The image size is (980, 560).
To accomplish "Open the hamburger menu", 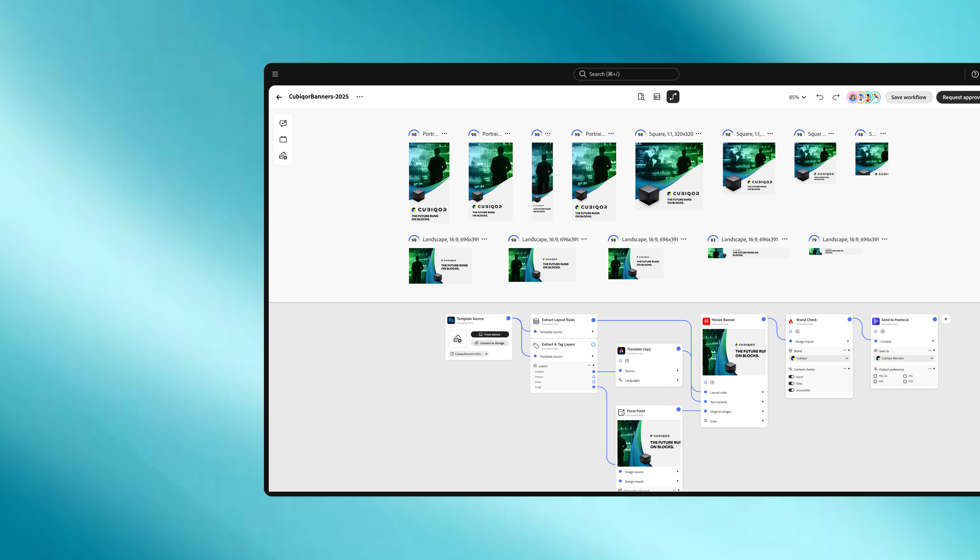I will coord(275,74).
